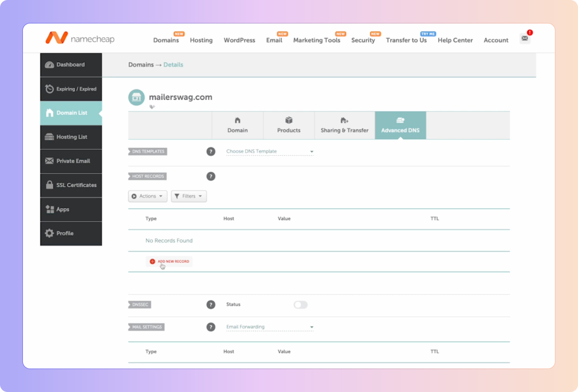578x392 pixels.
Task: Open help for Mail Settings question mark
Action: pos(211,327)
